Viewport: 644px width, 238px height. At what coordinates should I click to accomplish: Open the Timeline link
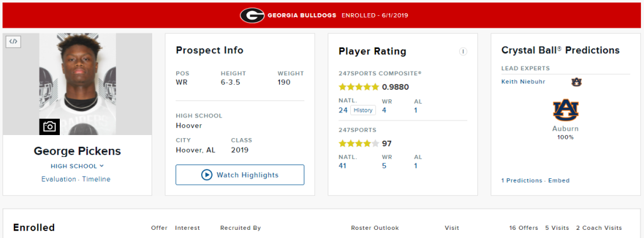coord(96,180)
